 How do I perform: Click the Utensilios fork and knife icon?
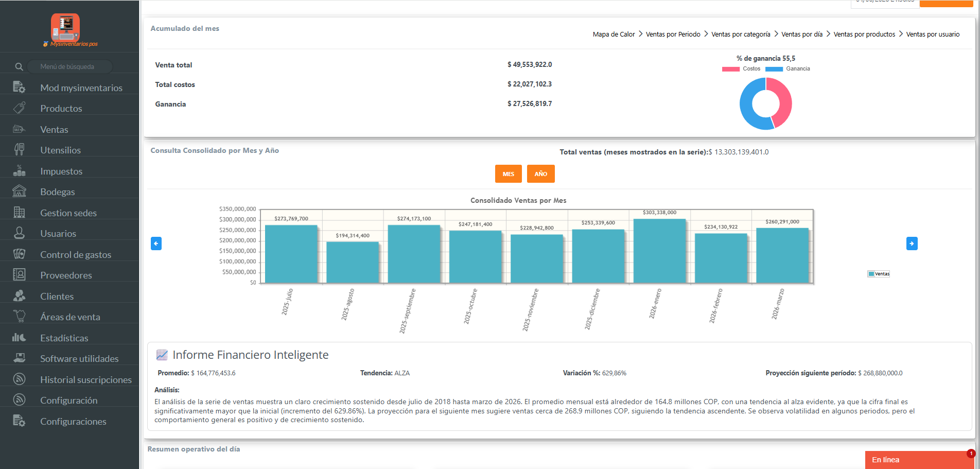19,150
